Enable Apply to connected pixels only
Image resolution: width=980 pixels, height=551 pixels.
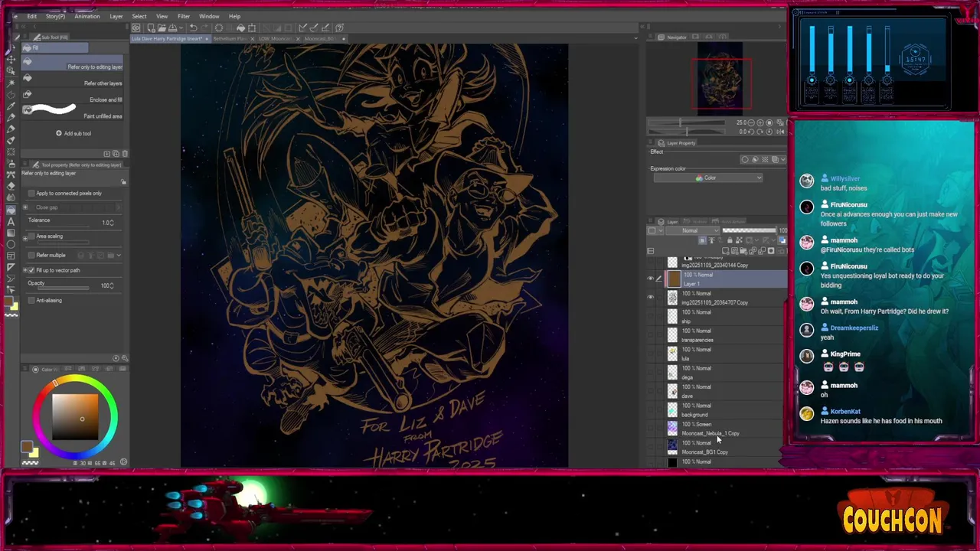click(x=31, y=193)
